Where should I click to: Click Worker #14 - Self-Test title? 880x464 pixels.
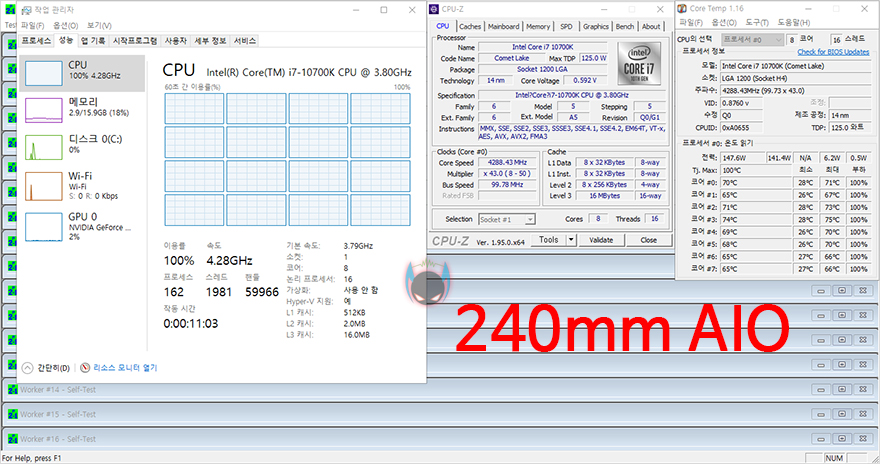pos(58,389)
